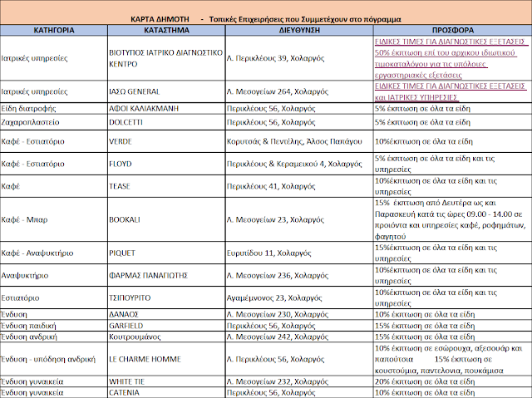Click the address Λ. Μεσογείων 23, Χολαργός
The height and width of the screenshot is (398, 532).
275,219
